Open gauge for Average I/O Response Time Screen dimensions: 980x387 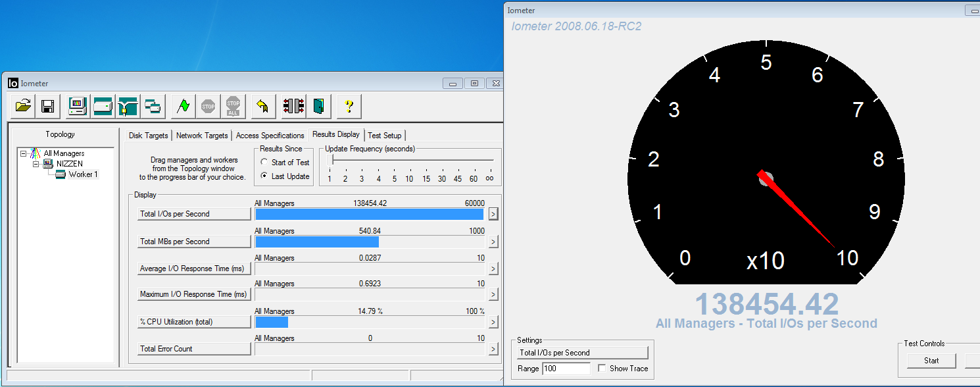[493, 269]
